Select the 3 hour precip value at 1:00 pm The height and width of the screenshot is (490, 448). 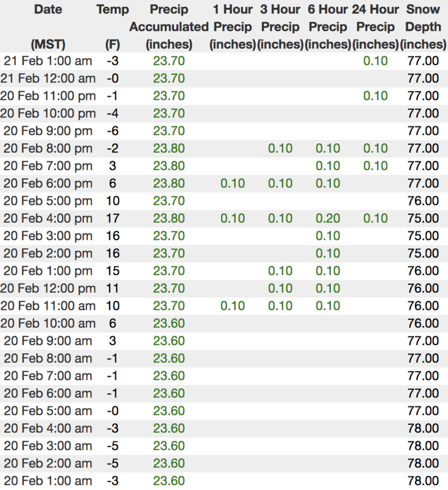coord(280,271)
